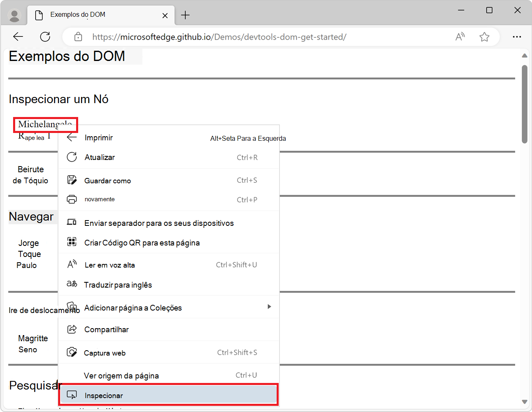The width and height of the screenshot is (532, 412).
Task: Expand the Adicionar página a Coleções submenu arrow
Action: tap(269, 307)
